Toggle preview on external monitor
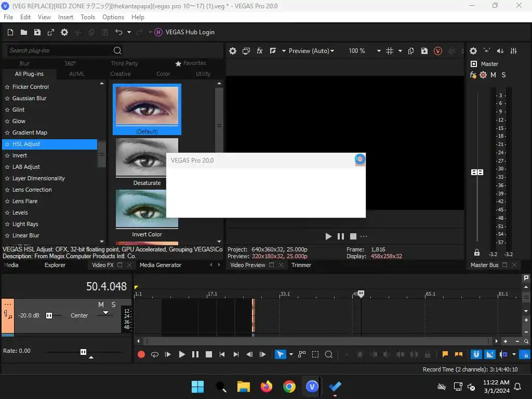 pyautogui.click(x=246, y=51)
